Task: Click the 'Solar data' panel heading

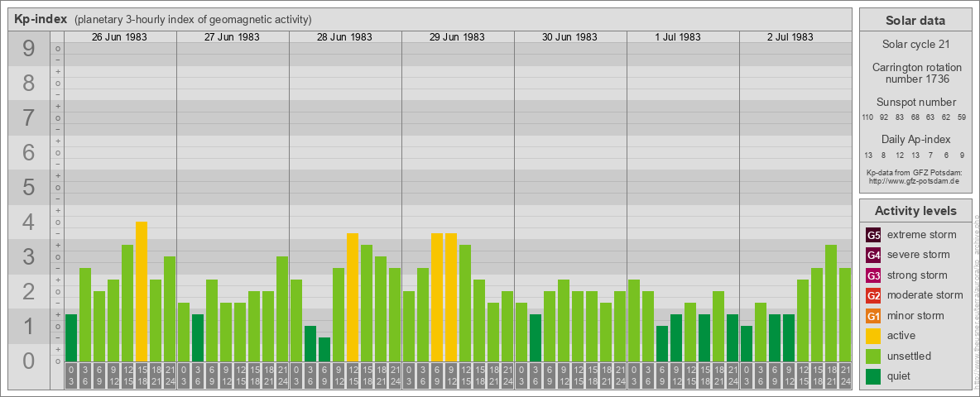Action: pos(915,21)
